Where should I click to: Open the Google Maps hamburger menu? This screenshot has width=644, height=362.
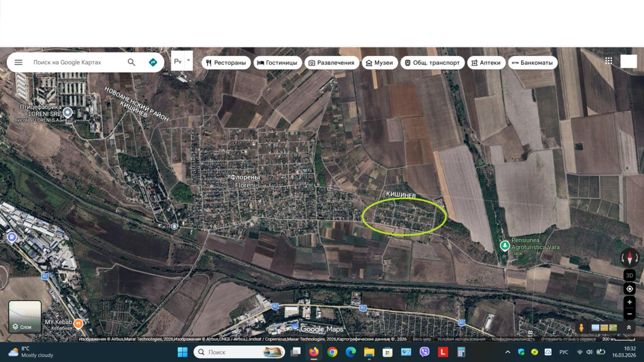[18, 62]
